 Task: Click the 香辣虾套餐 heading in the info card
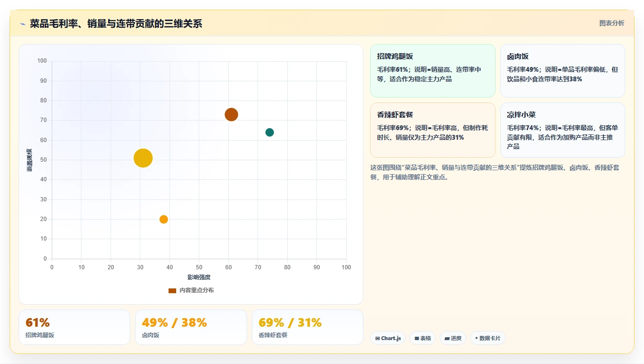click(x=395, y=115)
